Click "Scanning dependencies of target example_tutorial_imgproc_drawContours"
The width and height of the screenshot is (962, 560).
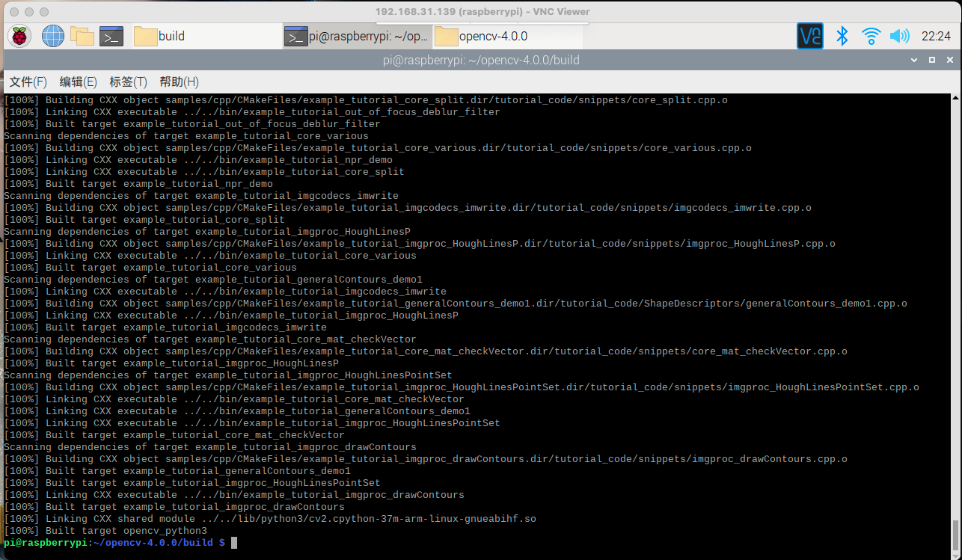pyautogui.click(x=210, y=446)
